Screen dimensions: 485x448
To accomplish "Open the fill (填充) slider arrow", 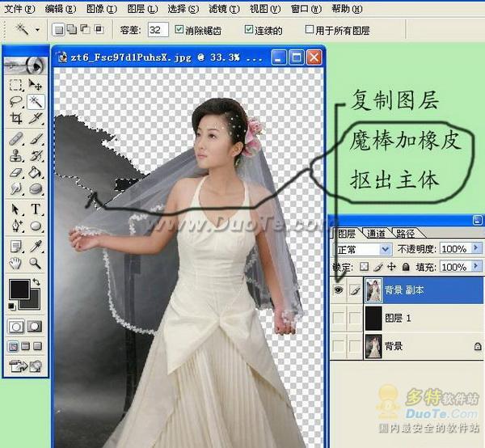I will [x=476, y=266].
